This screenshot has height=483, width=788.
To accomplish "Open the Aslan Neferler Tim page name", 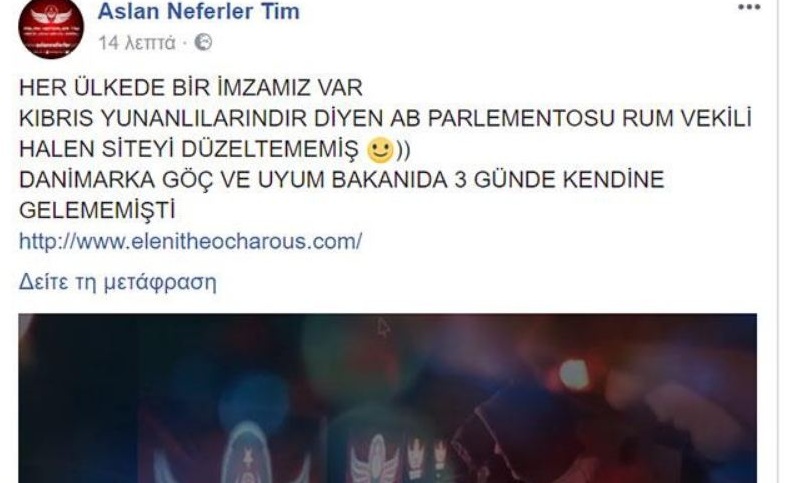I will click(199, 11).
